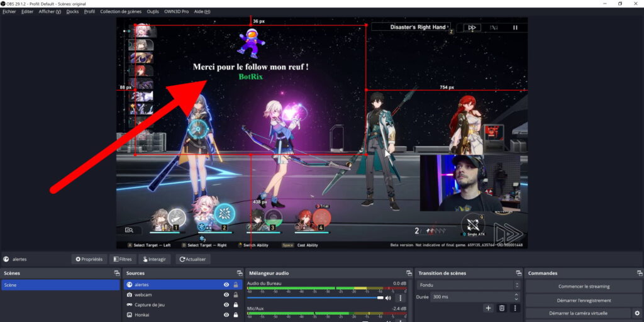Mute the Audio du Bureau speaker icon
Image resolution: width=644 pixels, height=322 pixels.
(388, 298)
